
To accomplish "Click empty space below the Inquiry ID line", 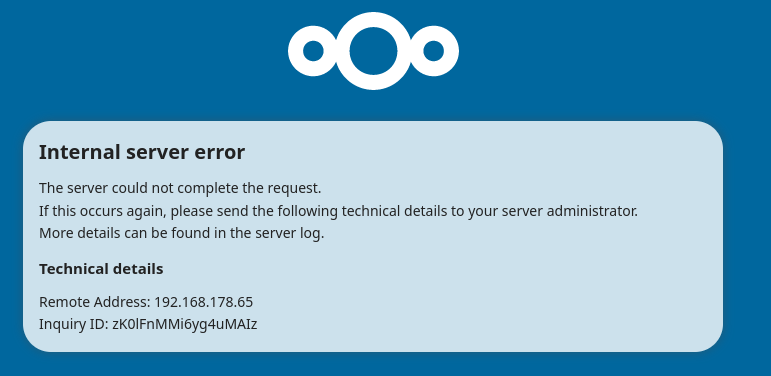I will pos(373,343).
